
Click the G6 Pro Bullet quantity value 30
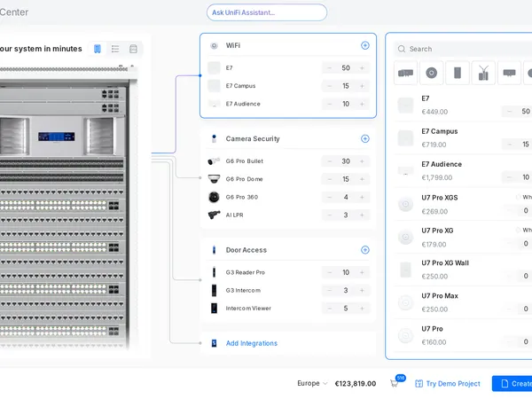coord(346,161)
